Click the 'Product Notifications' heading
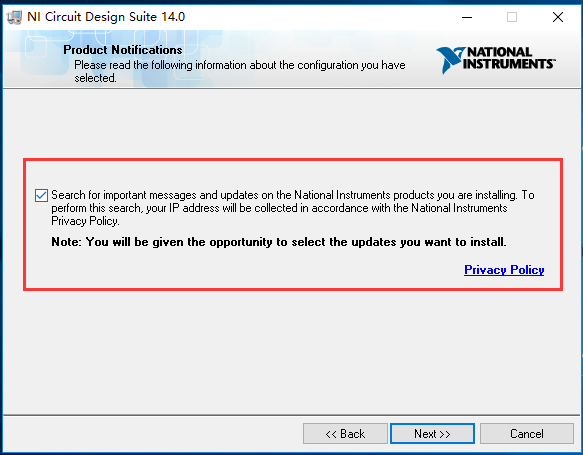583x455 pixels. pyautogui.click(x=123, y=50)
